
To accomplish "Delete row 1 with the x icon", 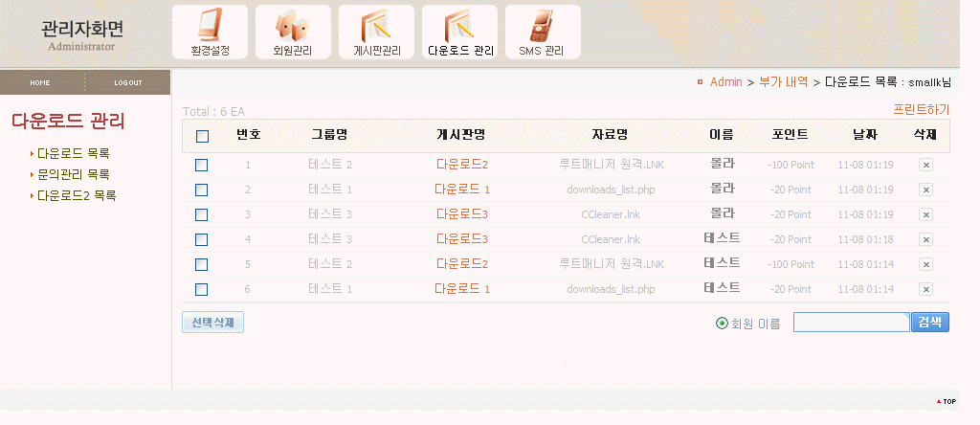I will [x=925, y=165].
